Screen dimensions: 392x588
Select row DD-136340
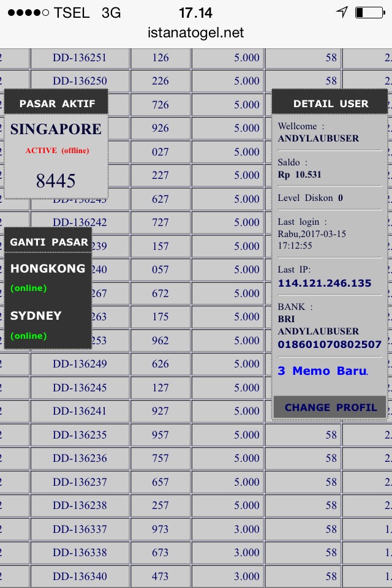pyautogui.click(x=80, y=576)
